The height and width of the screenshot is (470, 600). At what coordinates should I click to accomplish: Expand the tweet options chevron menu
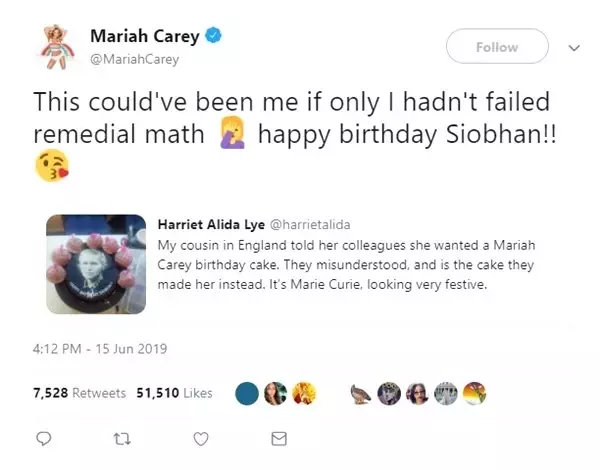click(574, 47)
